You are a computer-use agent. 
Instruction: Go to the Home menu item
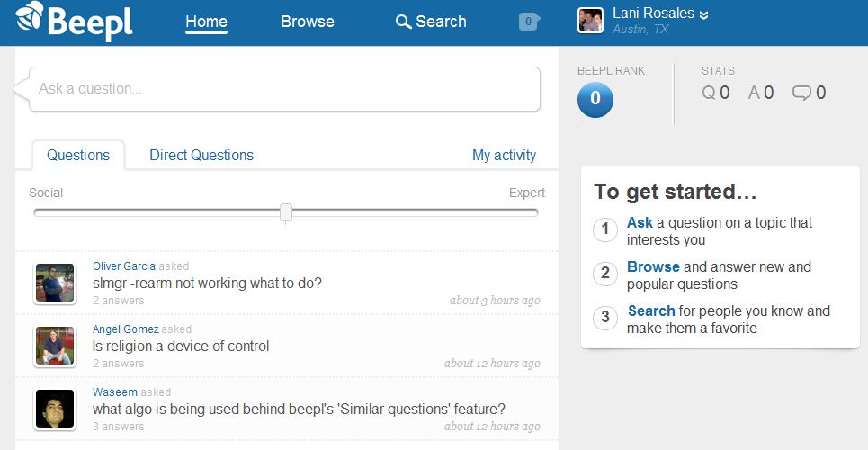pos(206,22)
